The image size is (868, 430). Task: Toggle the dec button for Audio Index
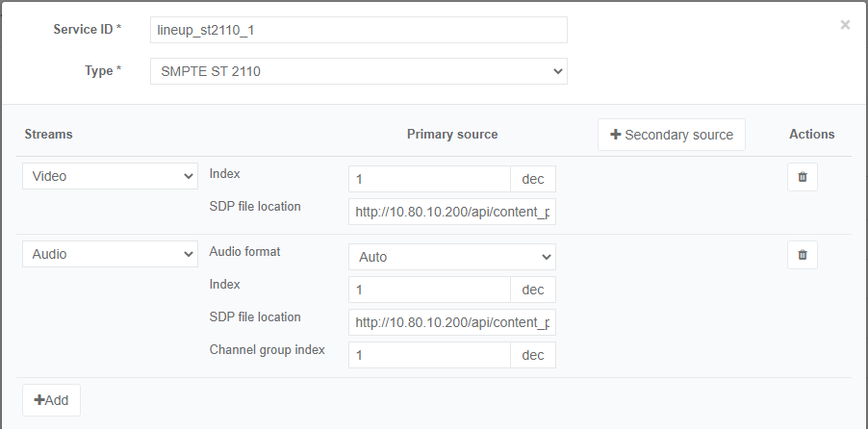pyautogui.click(x=533, y=291)
